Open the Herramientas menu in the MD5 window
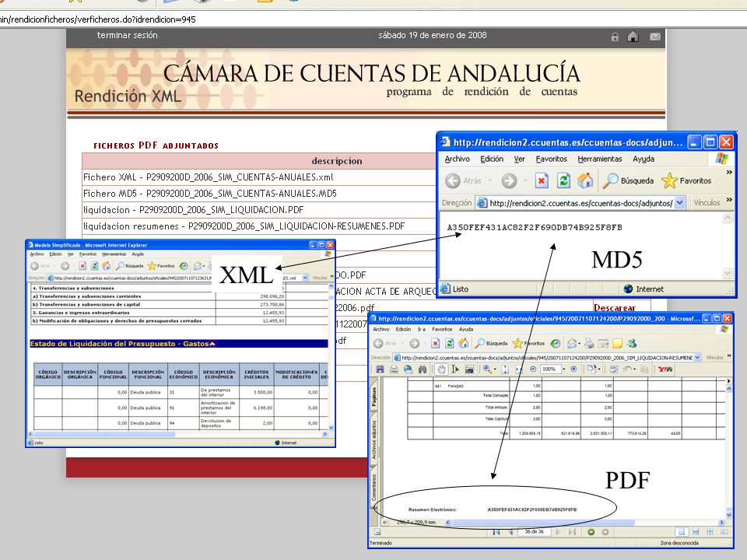This screenshot has width=747, height=560. [x=600, y=159]
